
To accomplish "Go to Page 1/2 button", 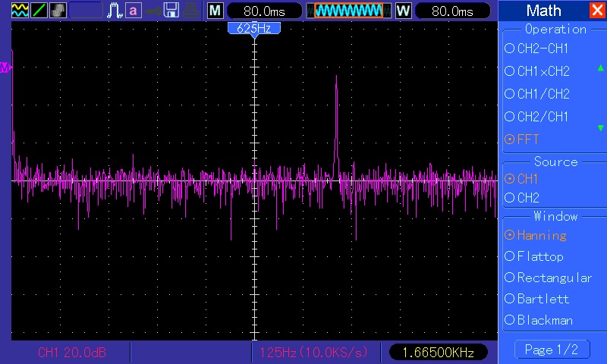I will [552, 350].
